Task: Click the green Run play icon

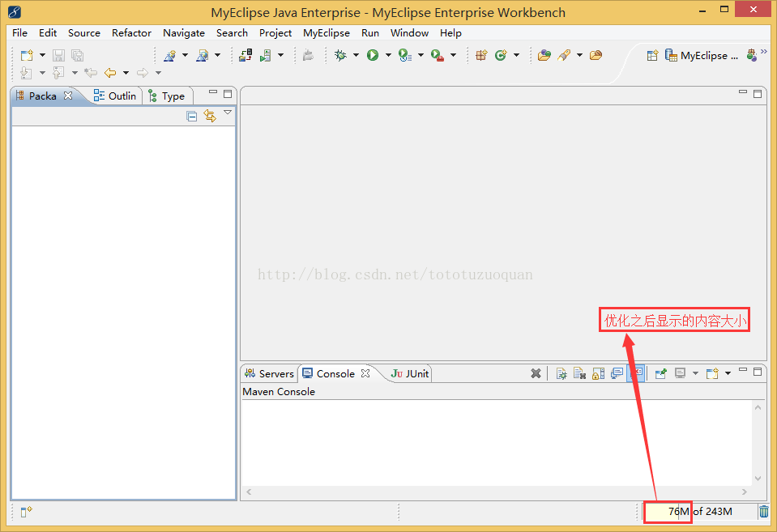Action: pos(373,55)
